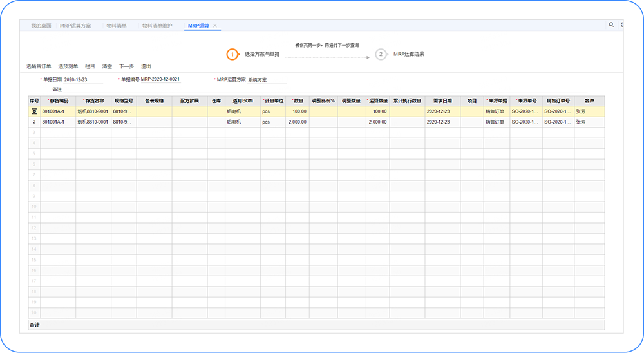Click 选销售订单 toolbar button
The height and width of the screenshot is (353, 644).
tap(39, 66)
